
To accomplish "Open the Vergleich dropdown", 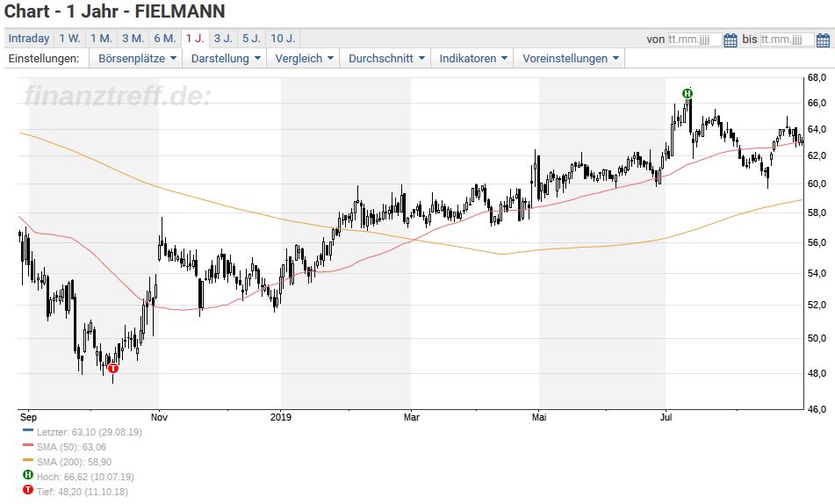I will (304, 59).
